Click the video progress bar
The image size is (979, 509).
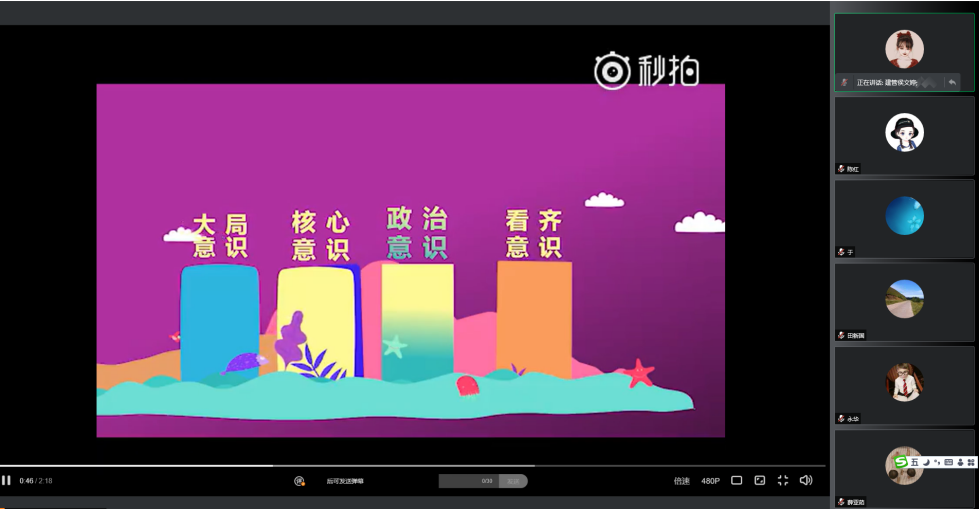pos(400,466)
